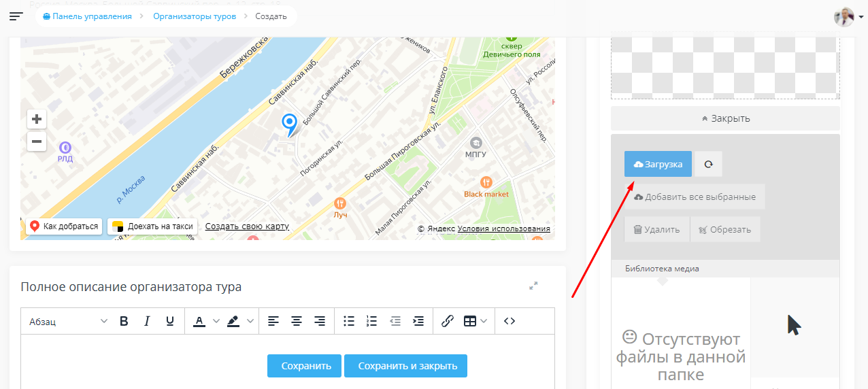Click the Сохранить button

pos(305,366)
